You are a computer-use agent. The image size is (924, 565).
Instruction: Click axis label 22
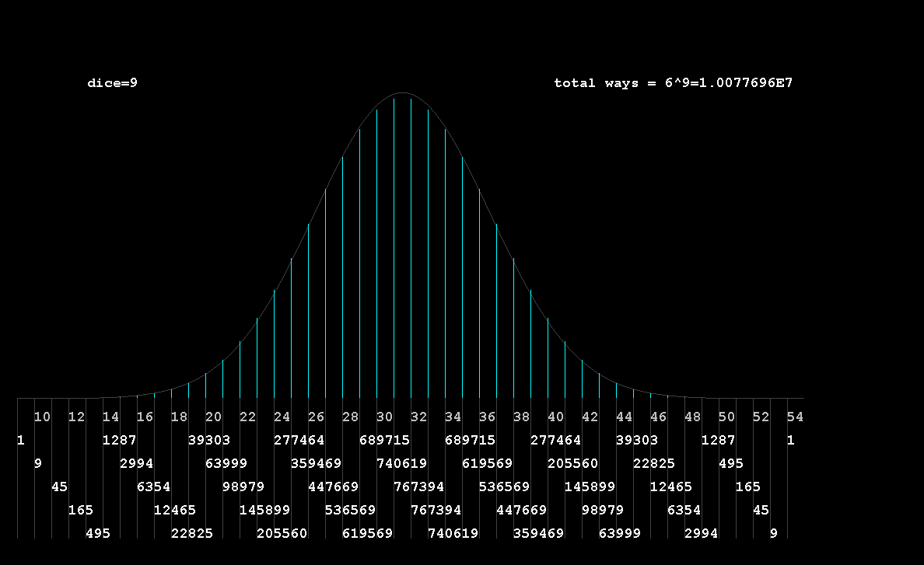[247, 417]
